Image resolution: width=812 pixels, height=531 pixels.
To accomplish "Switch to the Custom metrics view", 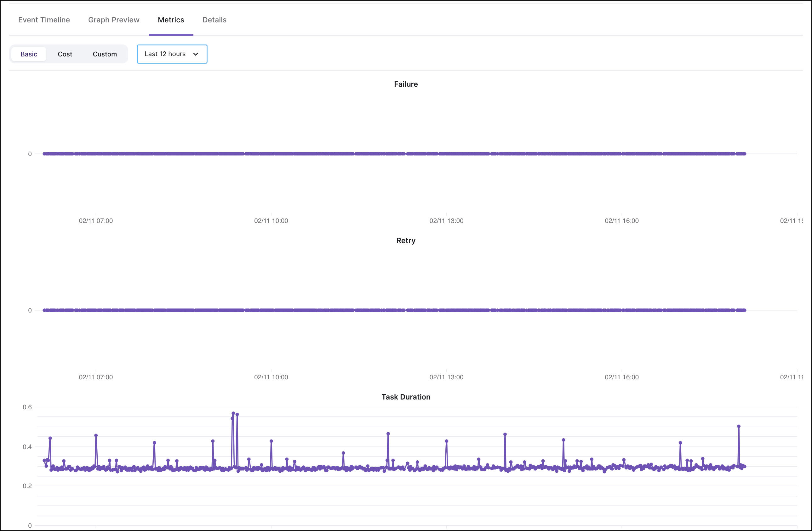I will 104,54.
